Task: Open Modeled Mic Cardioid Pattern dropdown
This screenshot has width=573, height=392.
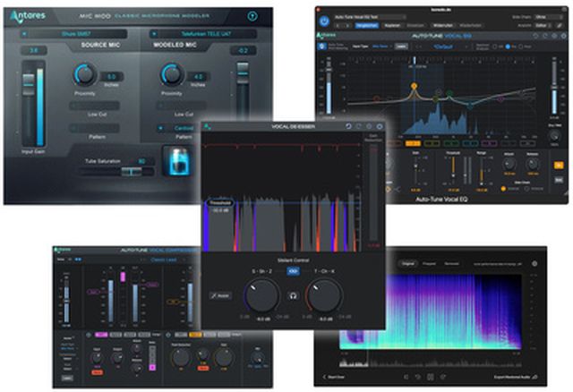Action: pyautogui.click(x=179, y=128)
